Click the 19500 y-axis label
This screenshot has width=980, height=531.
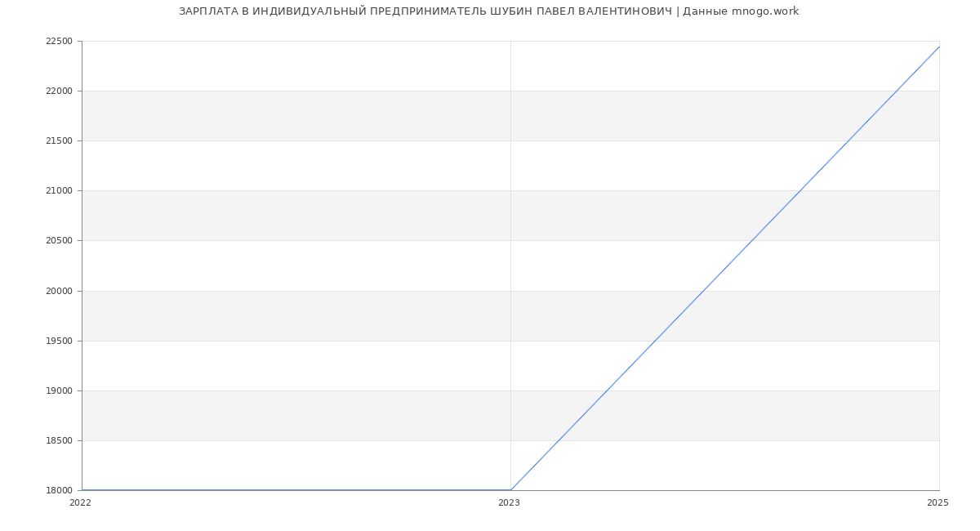(59, 341)
